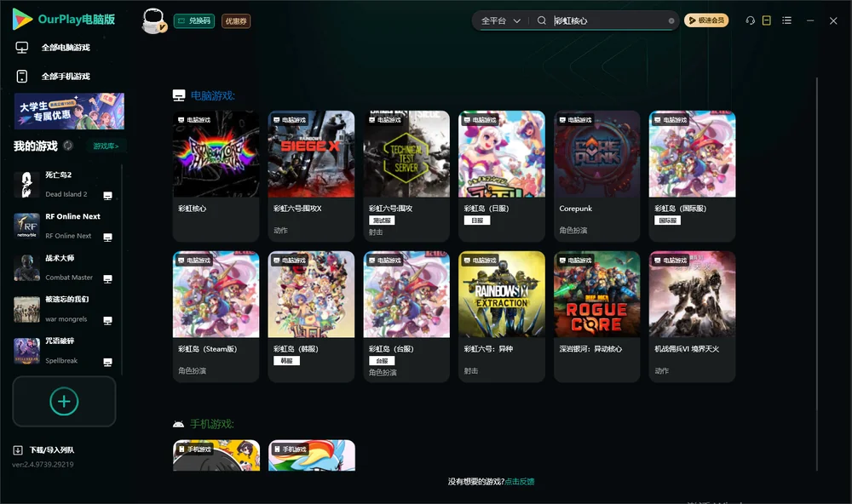Click the 点击反馈 feedback link

click(x=520, y=481)
